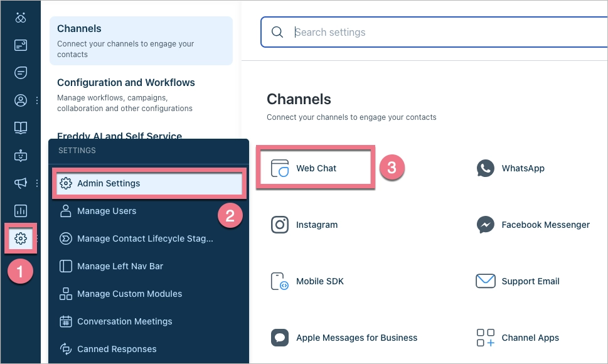Click the Facebook Messenger channel icon
Image resolution: width=608 pixels, height=364 pixels.
(484, 225)
